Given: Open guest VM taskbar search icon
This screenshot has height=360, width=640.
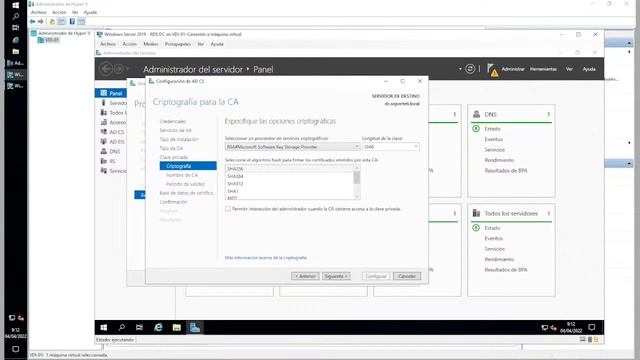Looking at the screenshot, I should point(122,327).
